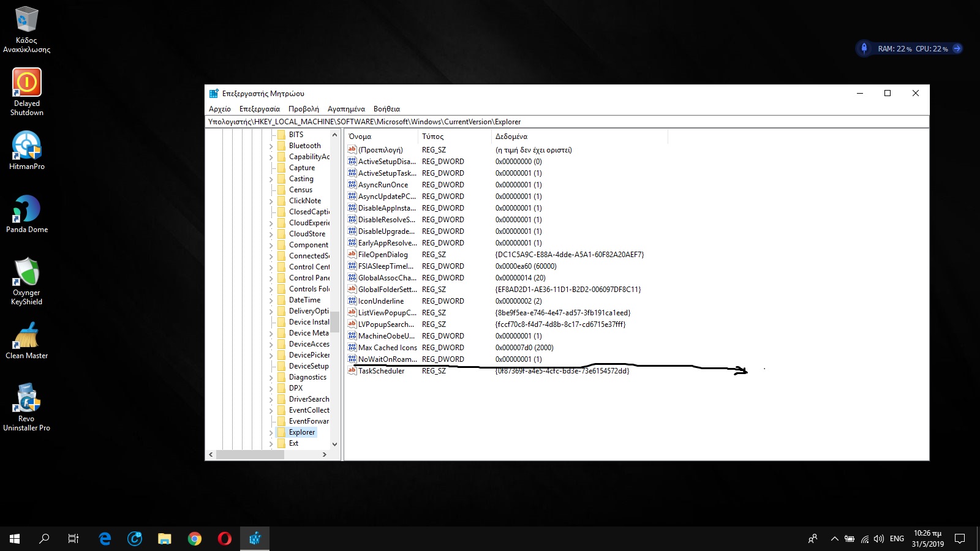Click the ENG language indicator

(x=897, y=539)
